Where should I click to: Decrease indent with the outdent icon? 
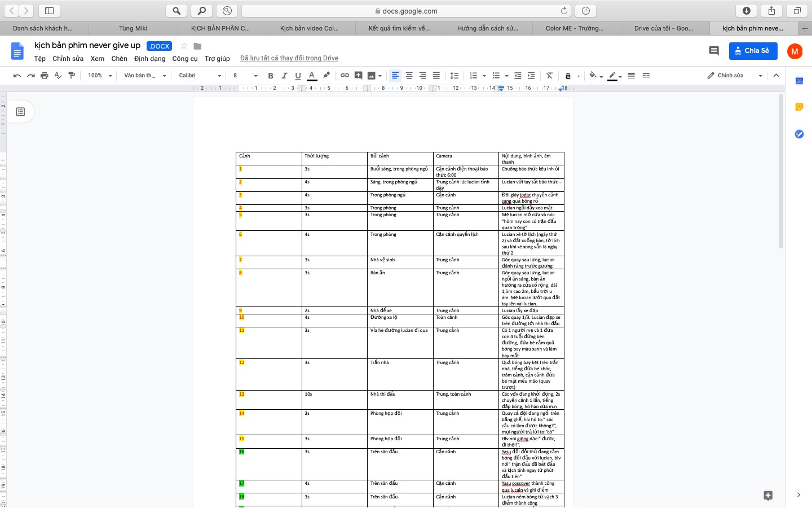tap(518, 76)
